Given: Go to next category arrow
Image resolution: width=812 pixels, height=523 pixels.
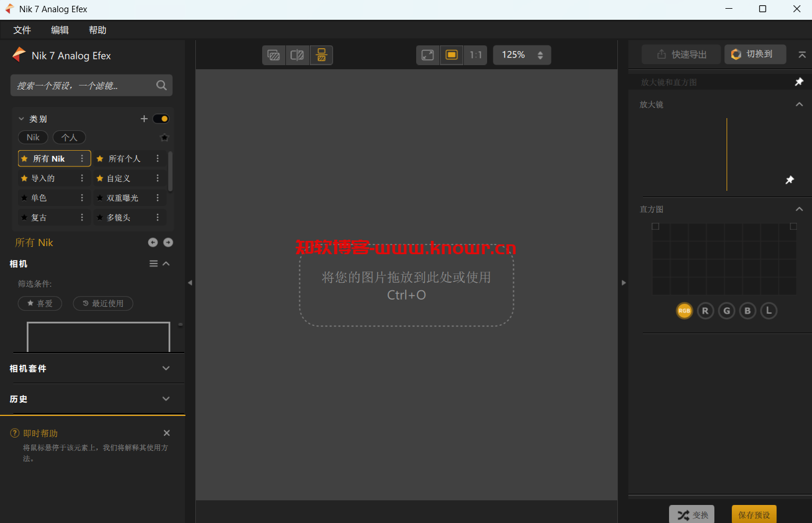Looking at the screenshot, I should click(168, 243).
